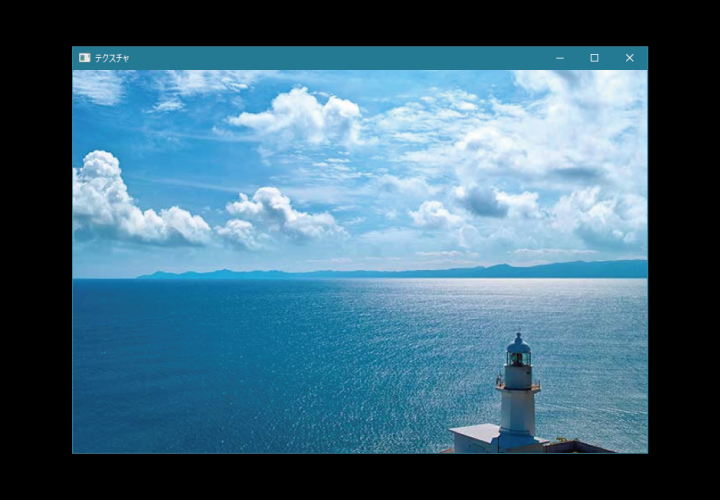The width and height of the screenshot is (720, 500).
Task: Click the dark gray cloud on right
Action: tap(482, 201)
